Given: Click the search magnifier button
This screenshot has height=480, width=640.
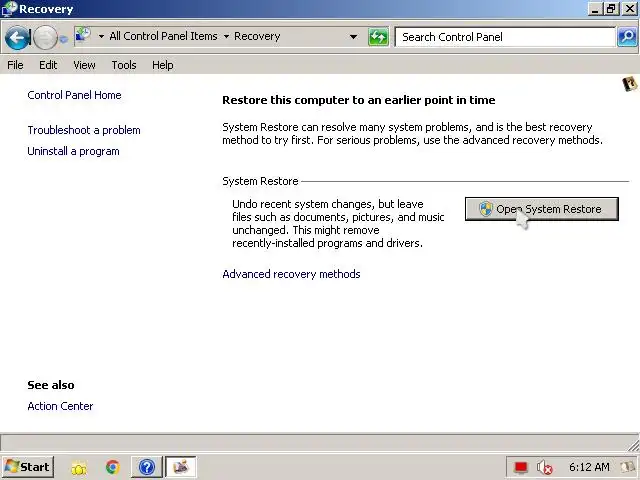Looking at the screenshot, I should (x=627, y=37).
